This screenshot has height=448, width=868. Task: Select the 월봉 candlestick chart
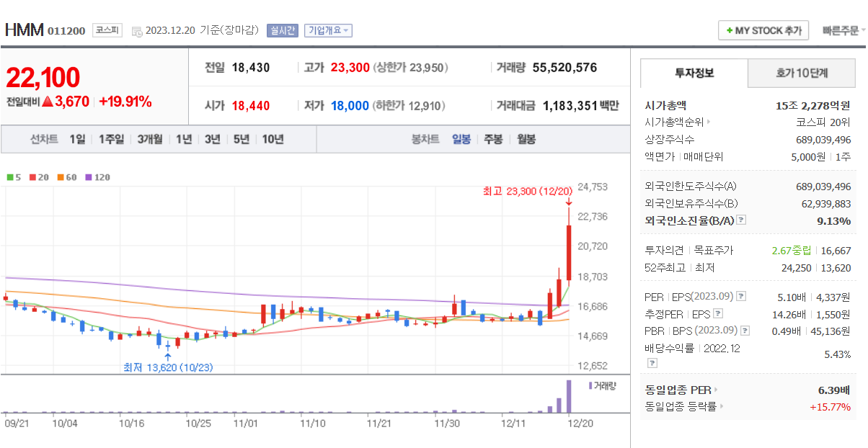526,140
